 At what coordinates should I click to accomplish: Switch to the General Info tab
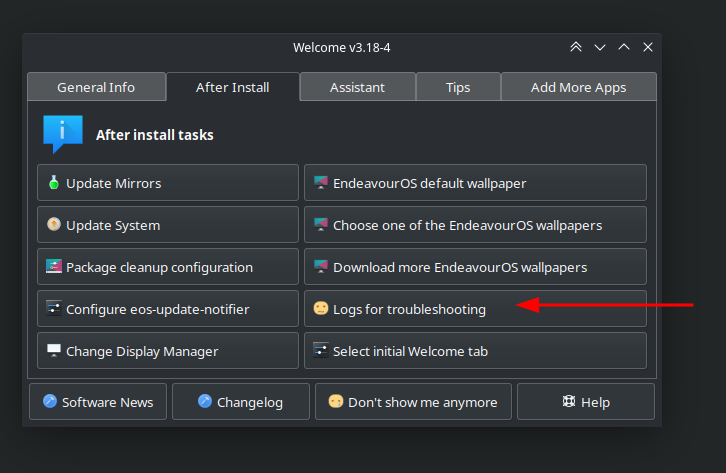(96, 87)
